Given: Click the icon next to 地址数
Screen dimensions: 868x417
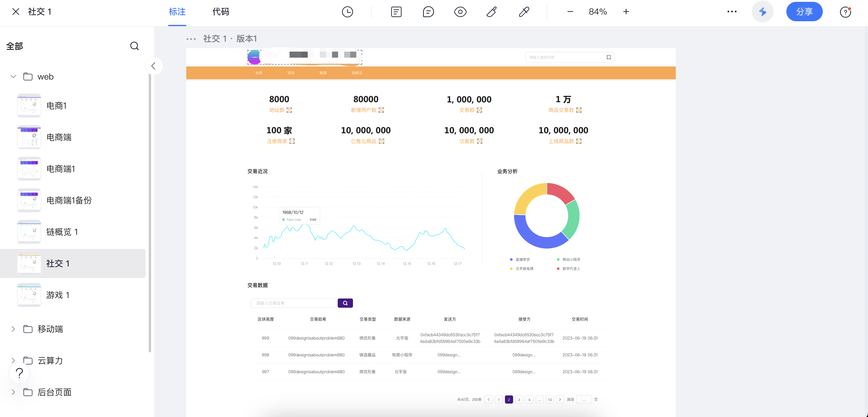Looking at the screenshot, I should click(289, 110).
